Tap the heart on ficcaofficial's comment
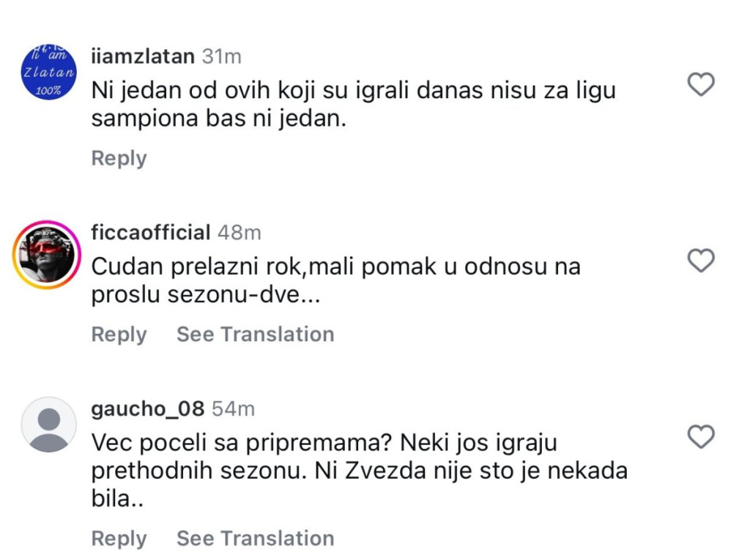 click(702, 261)
